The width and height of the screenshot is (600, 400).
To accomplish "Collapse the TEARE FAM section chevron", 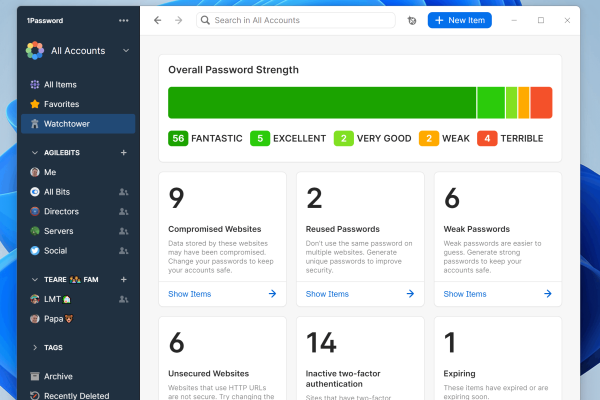I will (35, 280).
